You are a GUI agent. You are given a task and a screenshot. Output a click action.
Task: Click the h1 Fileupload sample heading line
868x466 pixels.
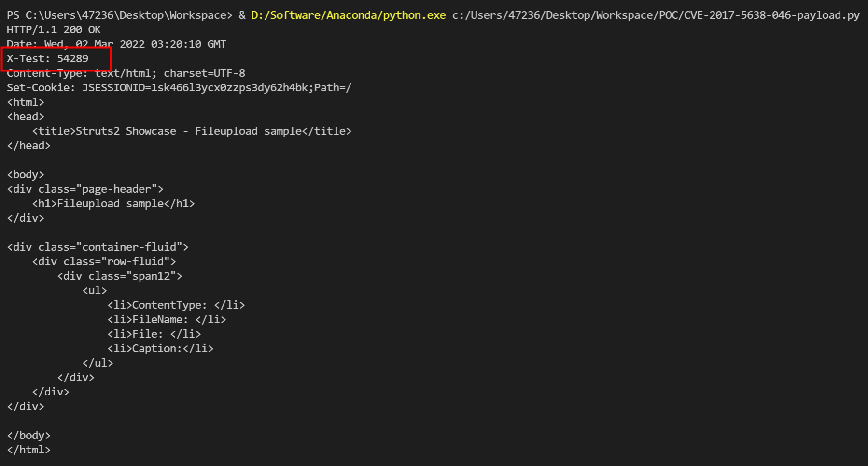tap(113, 204)
